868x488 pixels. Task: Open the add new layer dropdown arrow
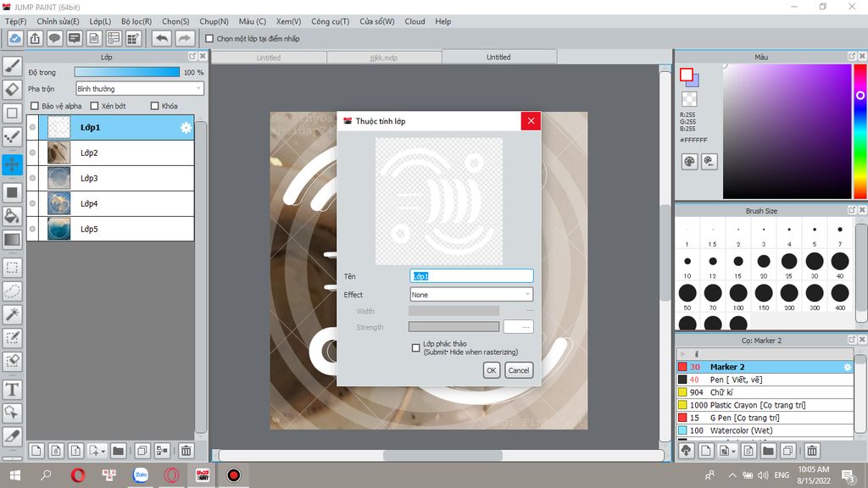[x=103, y=451]
